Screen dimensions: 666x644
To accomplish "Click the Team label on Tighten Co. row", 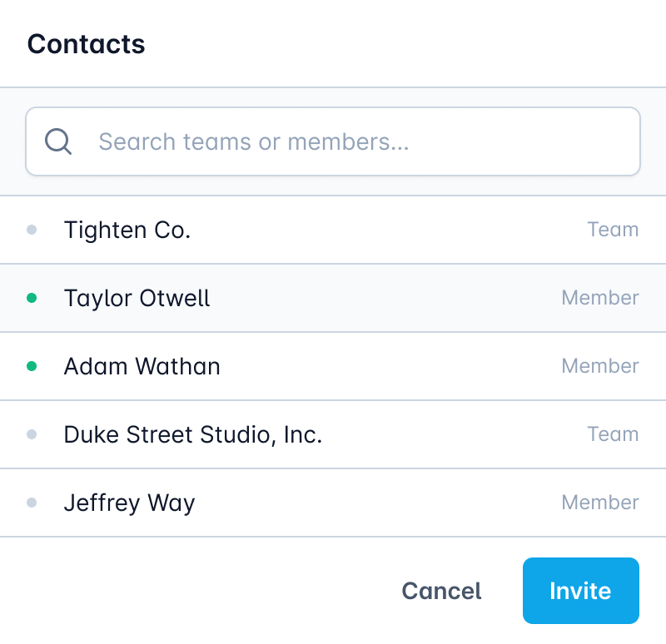I will tap(613, 230).
